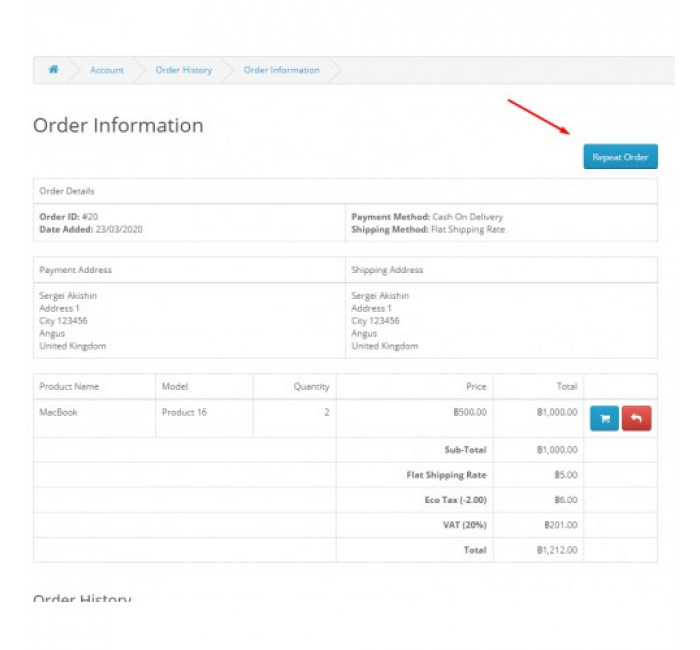Select the Order ID #20 text
This screenshot has width=700, height=650.
[69, 217]
